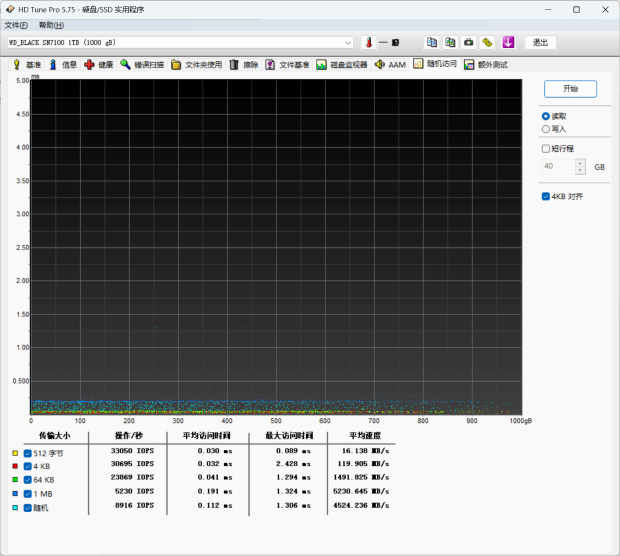The image size is (620, 556).
Task: Switch to the 文件夹使用 tab
Action: (197, 64)
